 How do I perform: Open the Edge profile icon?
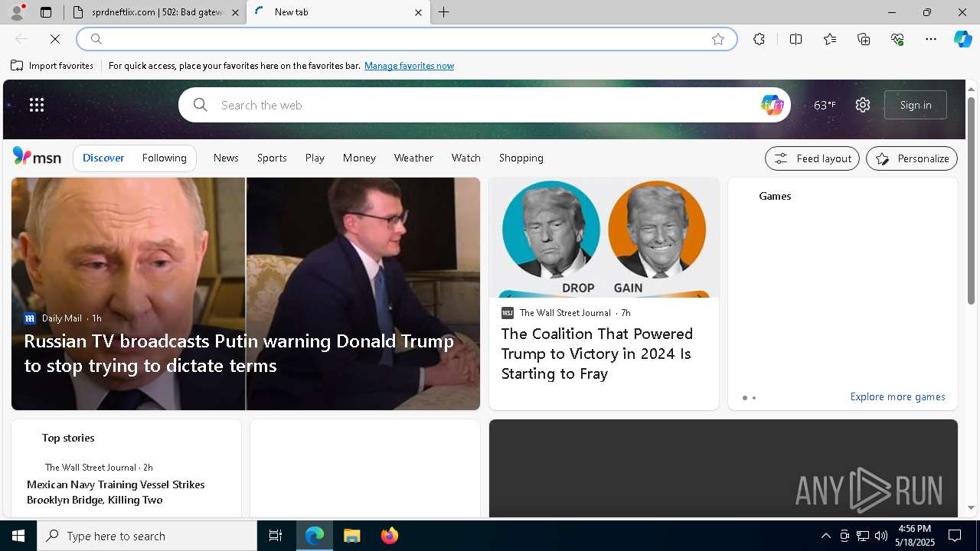tap(17, 12)
